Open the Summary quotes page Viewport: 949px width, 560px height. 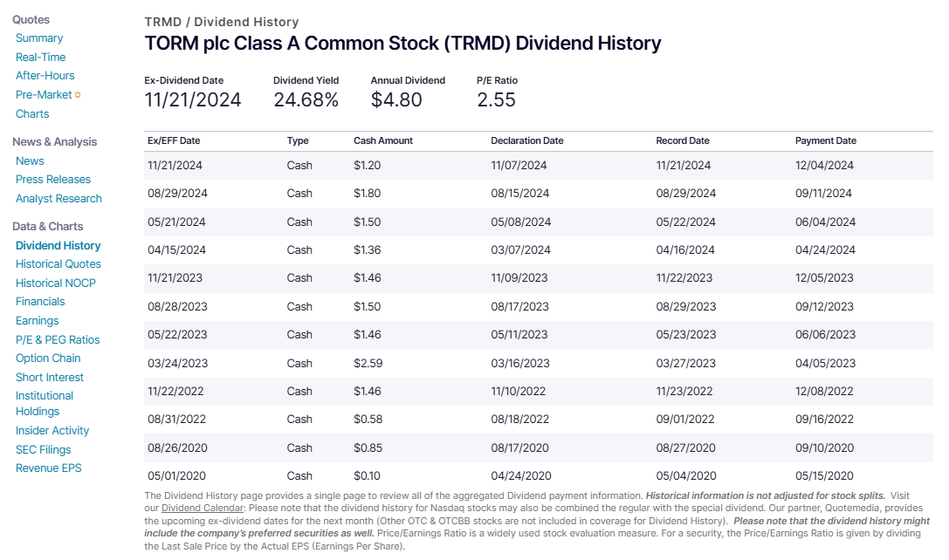(x=39, y=38)
